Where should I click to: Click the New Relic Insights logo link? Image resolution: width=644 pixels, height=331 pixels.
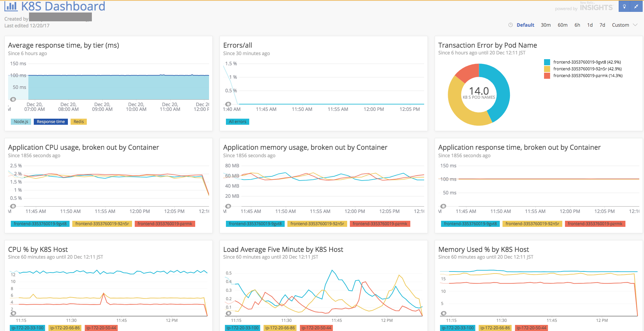[x=596, y=7]
